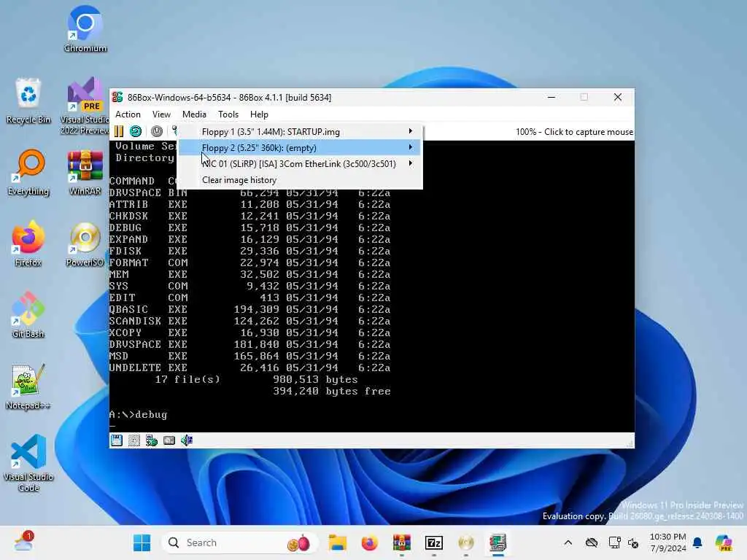This screenshot has width=747, height=560.
Task: Open the View menu in 86Box
Action: pos(161,114)
